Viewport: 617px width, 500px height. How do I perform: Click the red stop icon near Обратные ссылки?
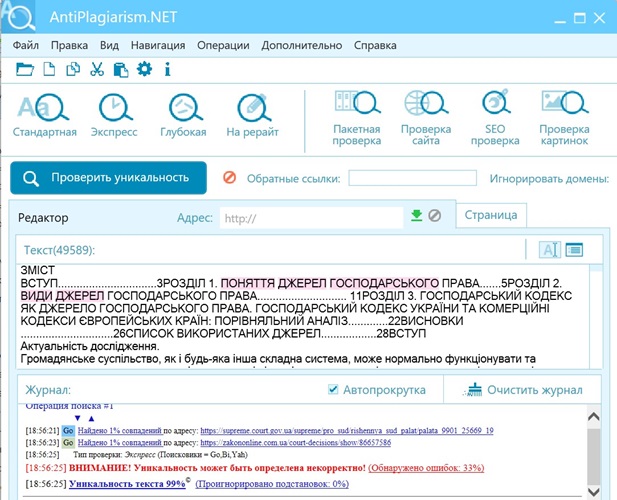229,178
